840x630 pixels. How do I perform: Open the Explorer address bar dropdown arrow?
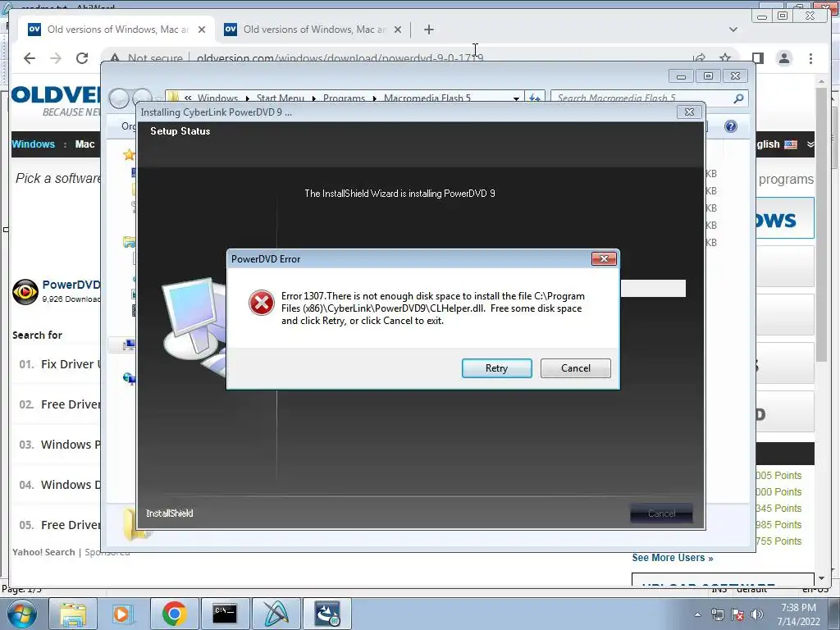point(516,98)
